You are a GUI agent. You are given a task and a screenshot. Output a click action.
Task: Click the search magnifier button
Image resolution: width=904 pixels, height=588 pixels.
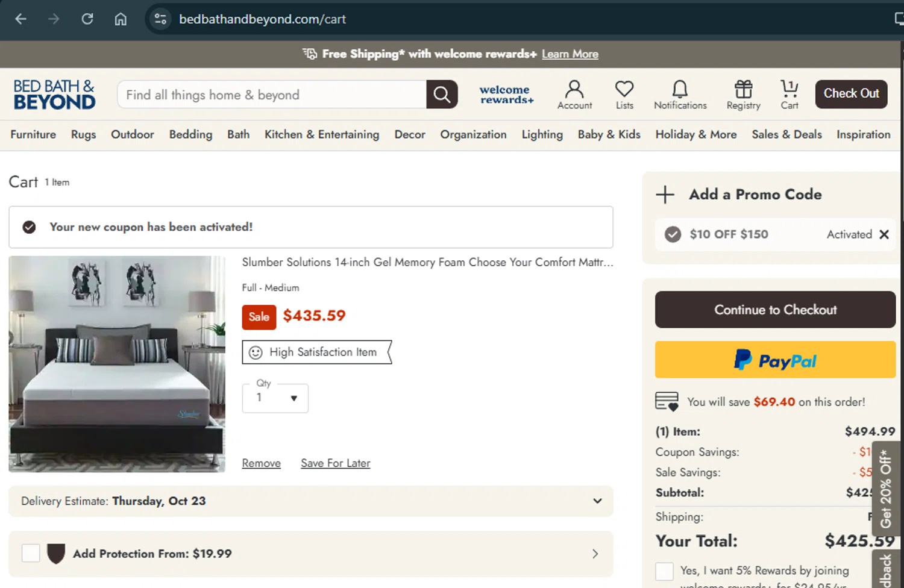tap(442, 95)
